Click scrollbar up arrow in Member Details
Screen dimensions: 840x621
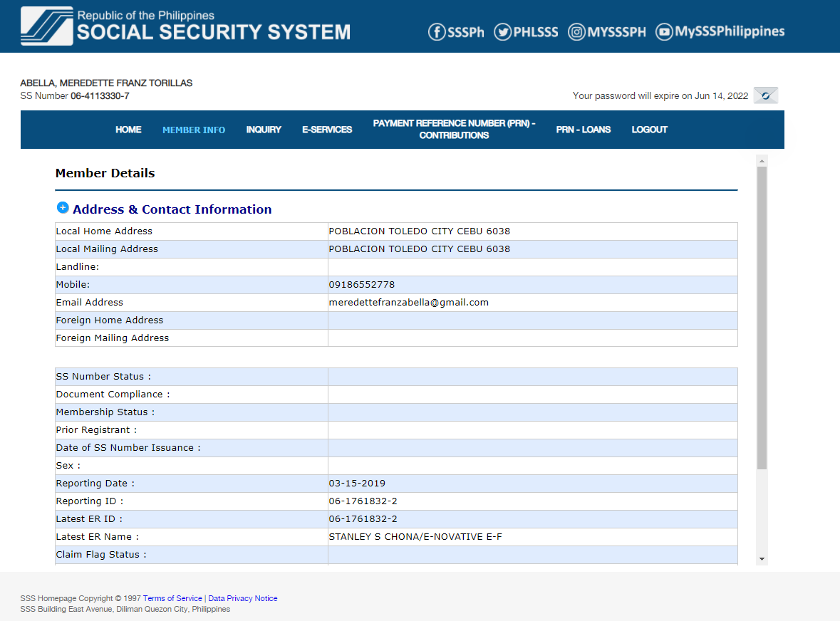click(x=762, y=160)
